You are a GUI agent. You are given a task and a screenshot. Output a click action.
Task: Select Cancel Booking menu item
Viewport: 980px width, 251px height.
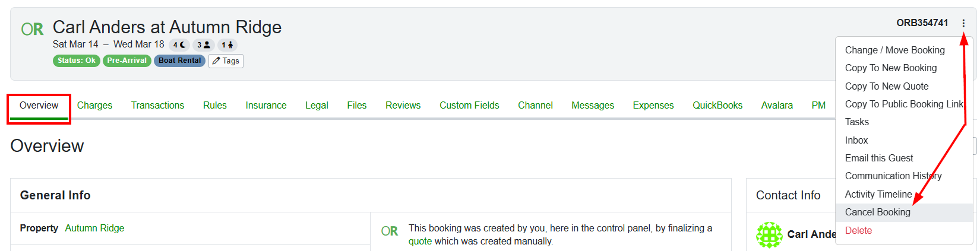(904, 212)
